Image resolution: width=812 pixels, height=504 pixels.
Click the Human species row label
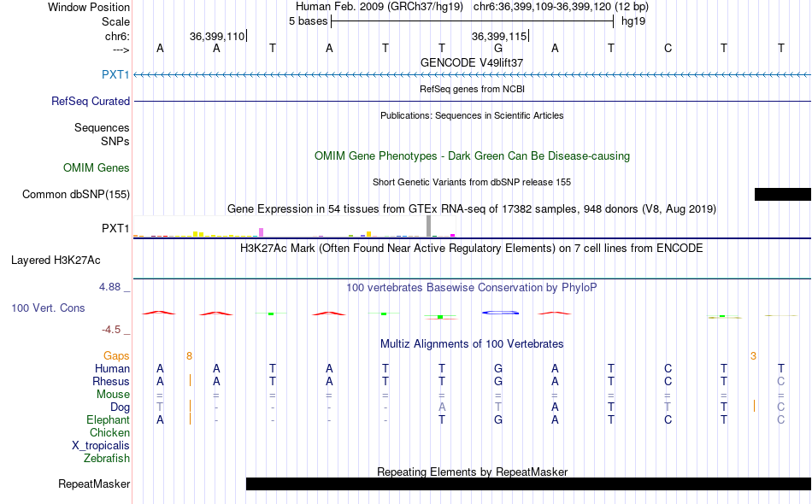click(x=112, y=368)
